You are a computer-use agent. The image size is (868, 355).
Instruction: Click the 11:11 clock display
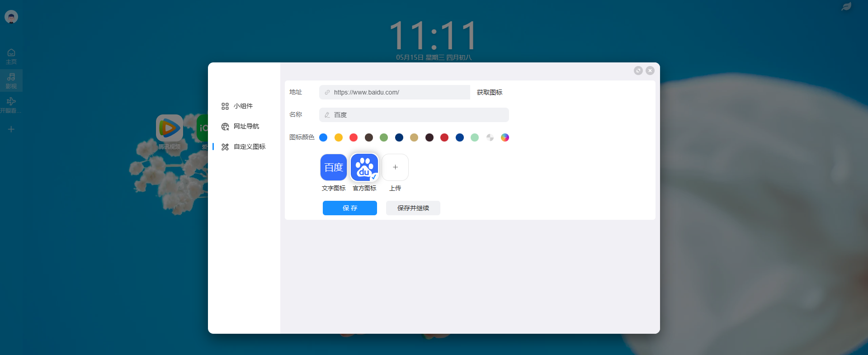(x=434, y=35)
